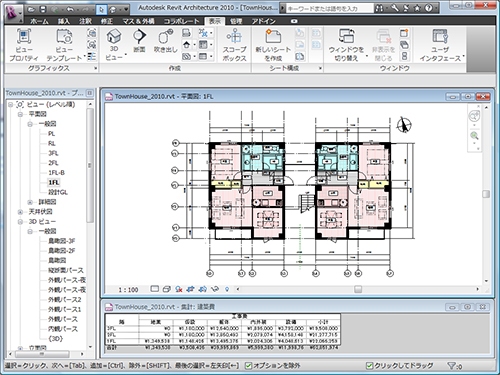Click the ビュー テンプレート icon
The width and height of the screenshot is (500, 375).
pyautogui.click(x=64, y=36)
